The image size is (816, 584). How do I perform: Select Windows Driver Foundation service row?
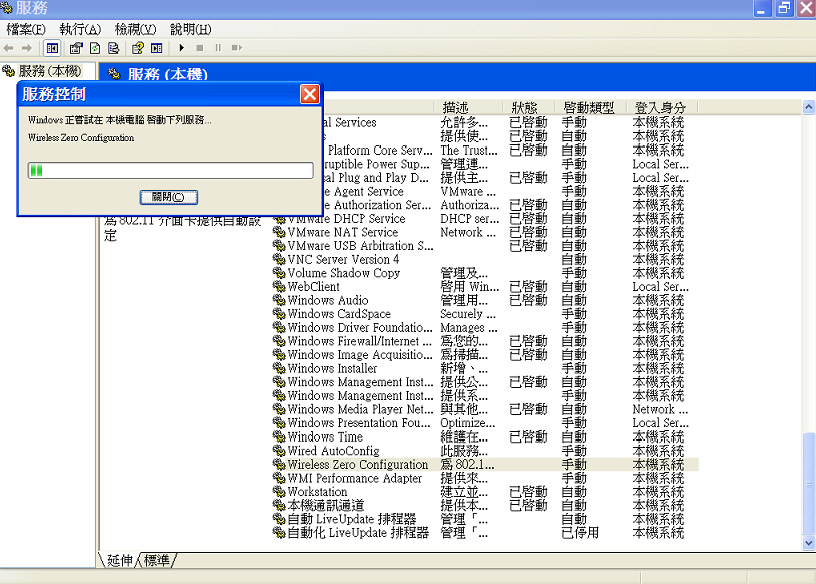485,327
